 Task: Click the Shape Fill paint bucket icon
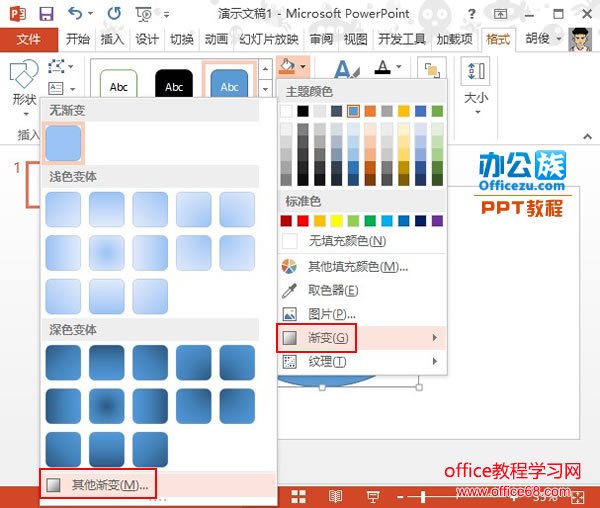[x=287, y=66]
